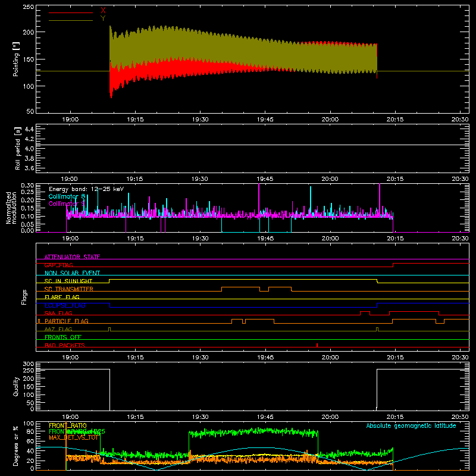Select the Collimator 9 legend entry
Image resolution: width=476 pixels, height=476 pixels.
[67, 203]
